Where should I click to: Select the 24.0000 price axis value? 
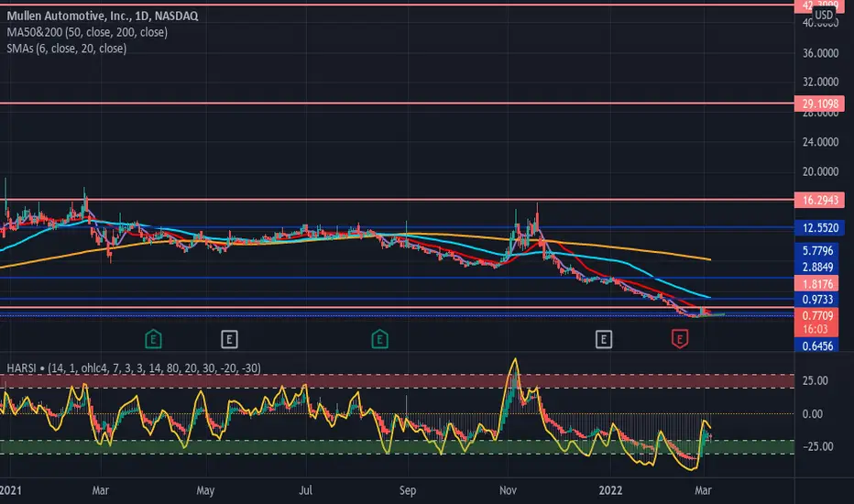820,142
